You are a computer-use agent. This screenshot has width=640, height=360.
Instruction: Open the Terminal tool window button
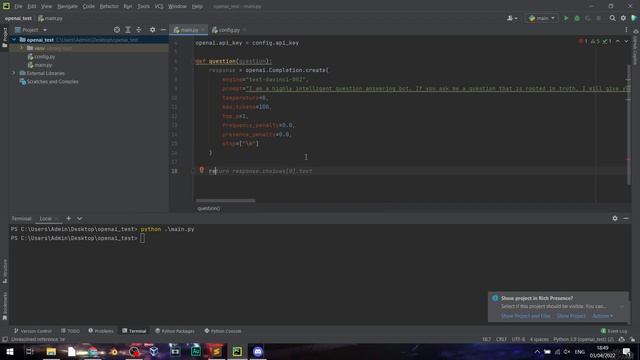tap(134, 331)
